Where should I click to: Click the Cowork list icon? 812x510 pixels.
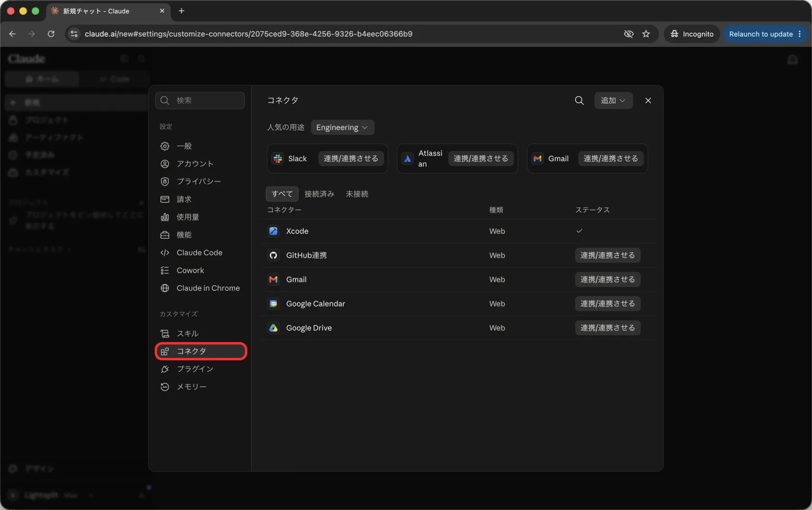(165, 270)
